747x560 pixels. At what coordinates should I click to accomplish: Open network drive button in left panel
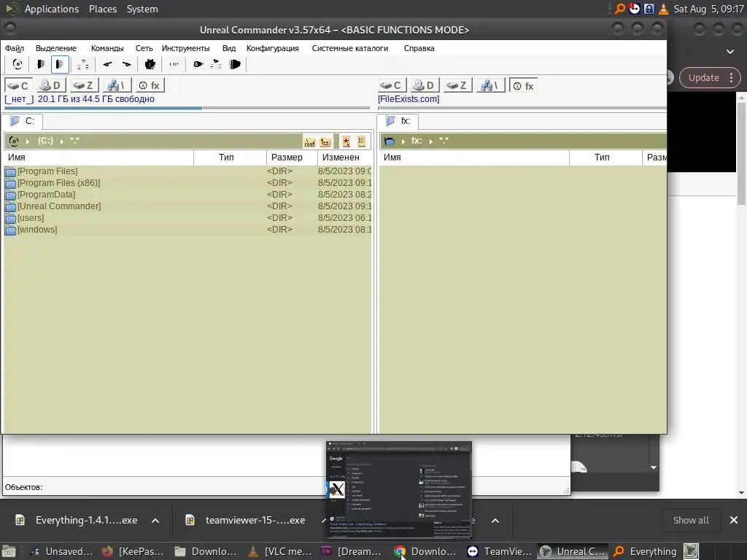(117, 85)
